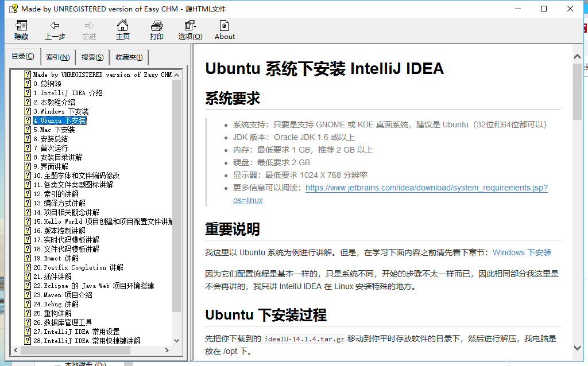Switch to the 索引(N) tab
Image resolution: width=588 pixels, height=366 pixels.
(58, 57)
